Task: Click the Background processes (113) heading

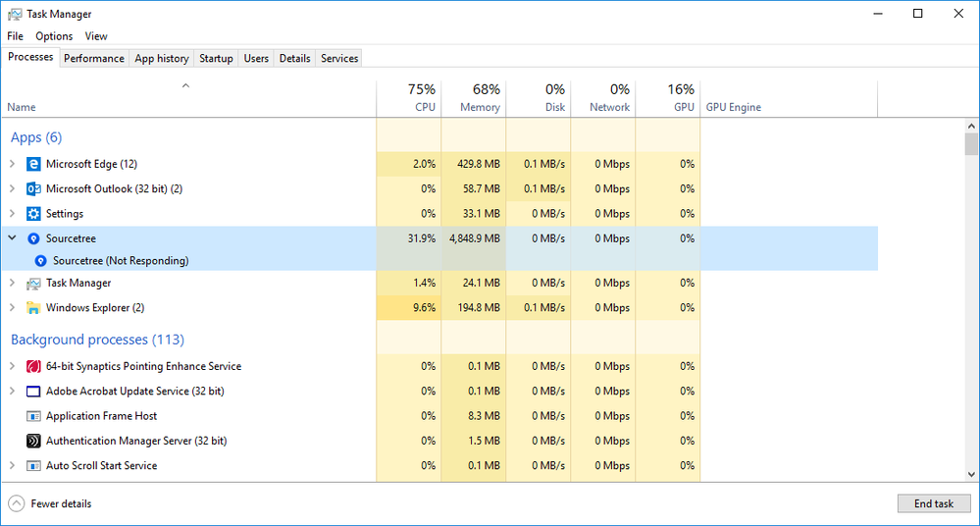Action: (x=97, y=340)
